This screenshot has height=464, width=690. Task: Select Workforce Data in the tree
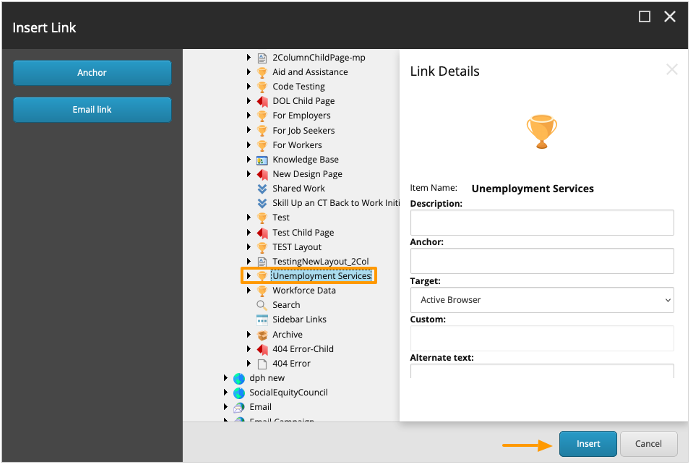point(304,291)
